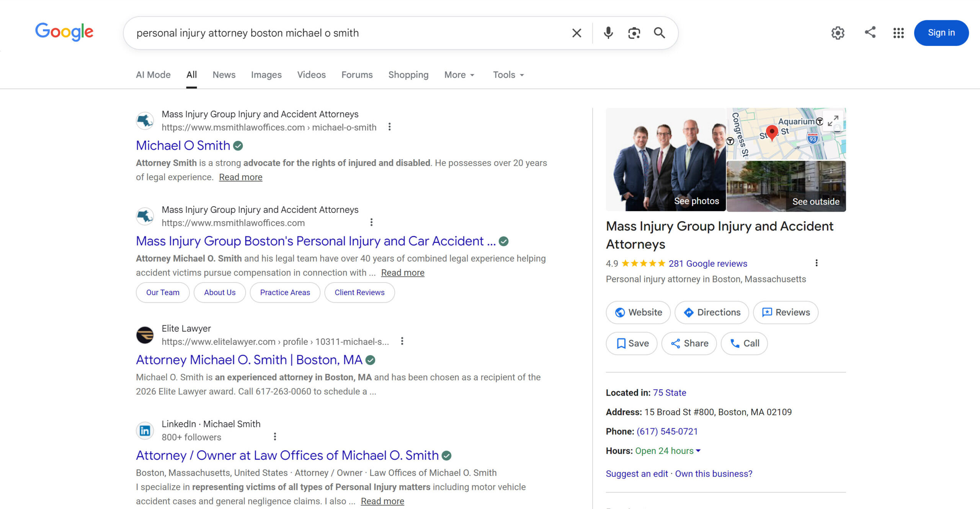The image size is (980, 509).
Task: Switch to the Images tab
Action: pos(266,75)
